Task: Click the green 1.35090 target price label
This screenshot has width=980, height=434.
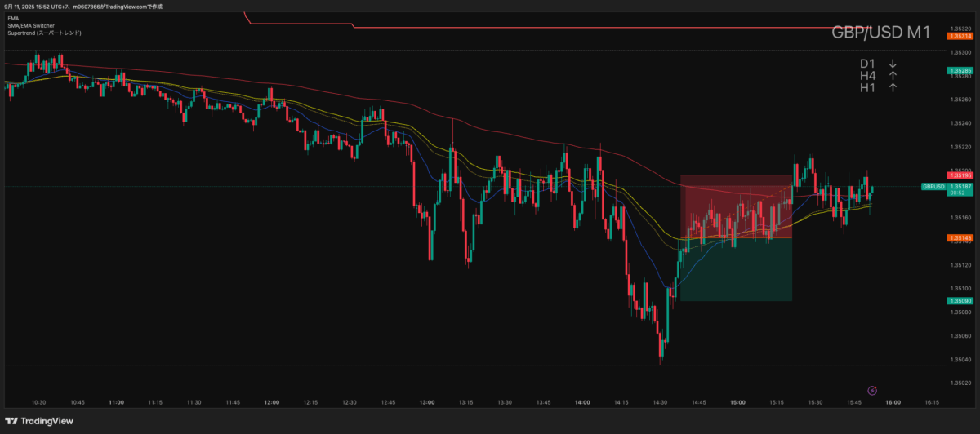Action: pos(960,301)
